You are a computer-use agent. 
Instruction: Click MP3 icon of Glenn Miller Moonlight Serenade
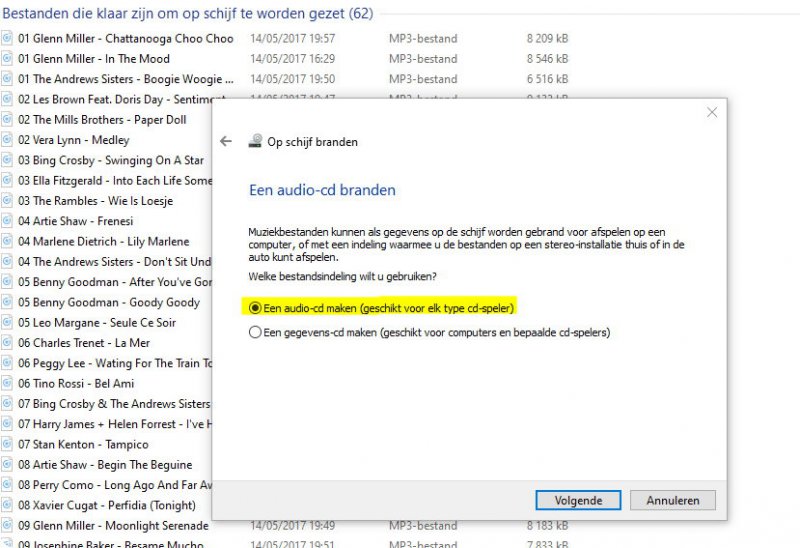coord(7,525)
